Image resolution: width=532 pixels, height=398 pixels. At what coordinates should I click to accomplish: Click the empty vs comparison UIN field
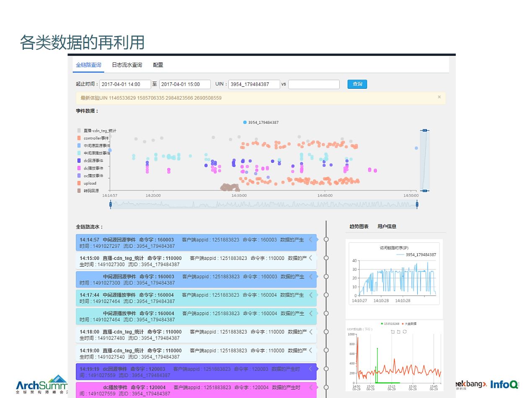(x=314, y=84)
